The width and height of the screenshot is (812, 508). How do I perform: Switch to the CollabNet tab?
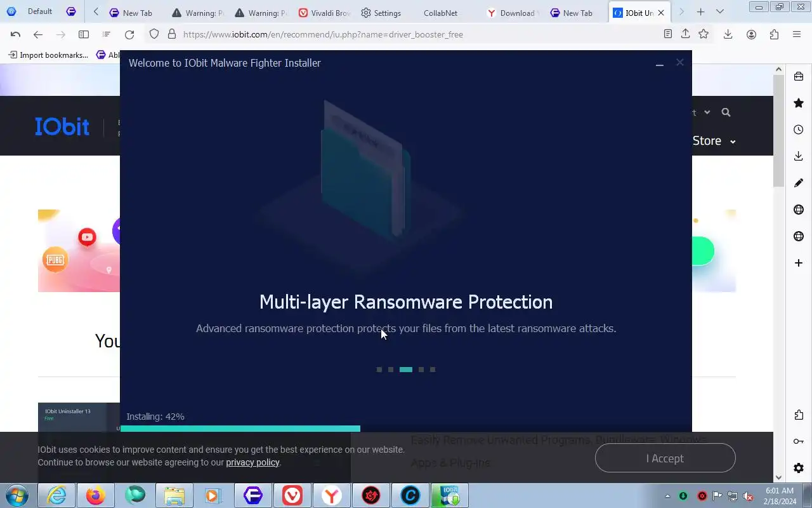pyautogui.click(x=440, y=13)
